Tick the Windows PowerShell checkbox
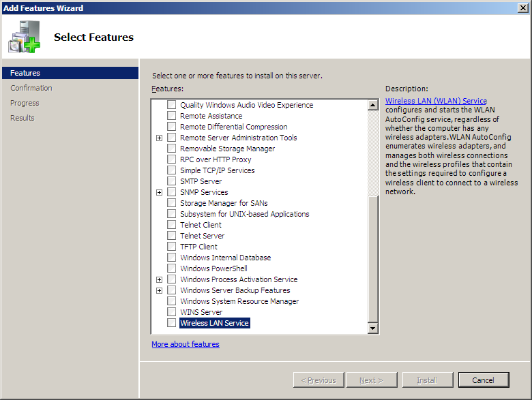 (x=172, y=268)
